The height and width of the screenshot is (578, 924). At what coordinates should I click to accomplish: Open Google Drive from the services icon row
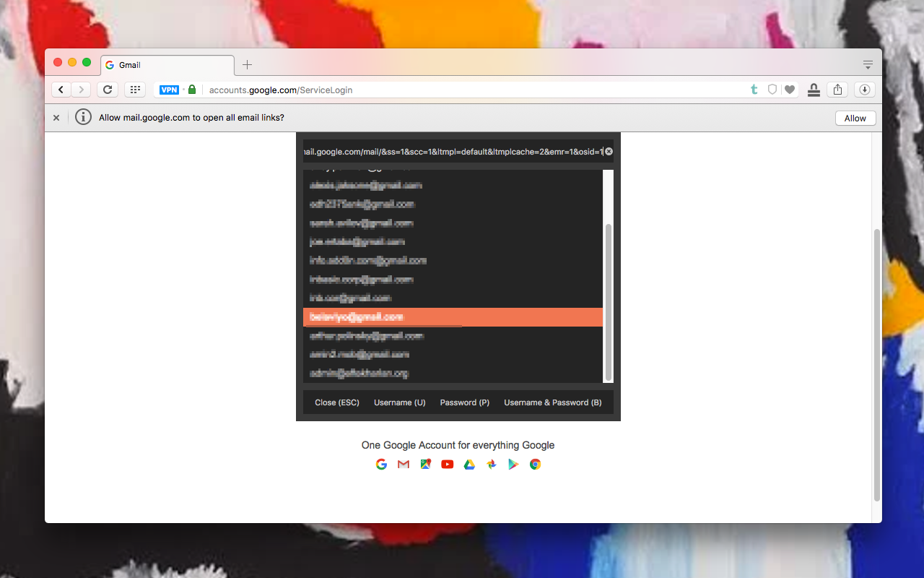tap(469, 464)
